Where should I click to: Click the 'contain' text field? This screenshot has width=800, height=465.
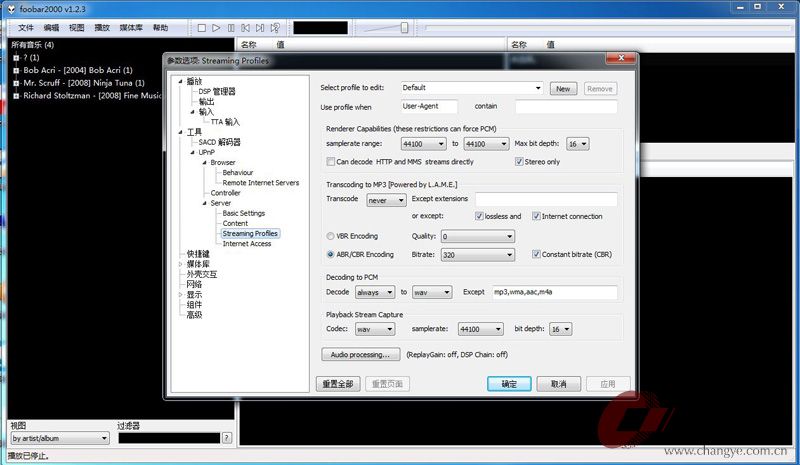[x=566, y=106]
